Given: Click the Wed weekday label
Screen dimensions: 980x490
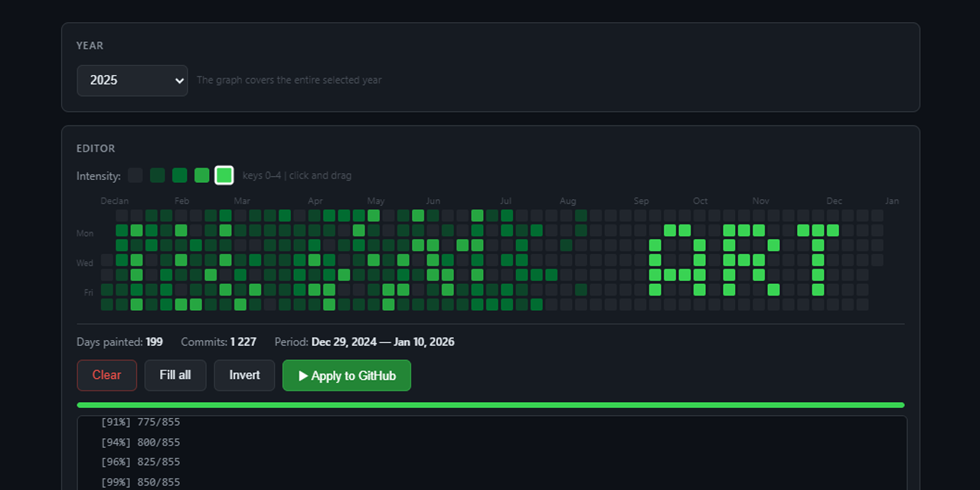Looking at the screenshot, I should pos(84,263).
